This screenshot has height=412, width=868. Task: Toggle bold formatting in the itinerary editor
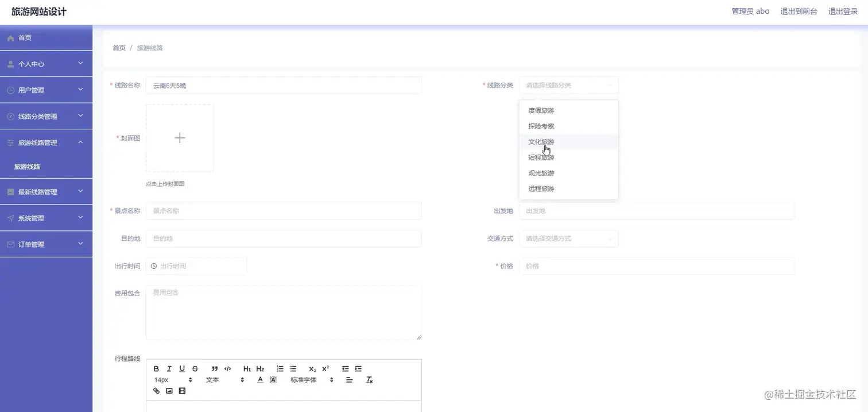click(x=156, y=368)
